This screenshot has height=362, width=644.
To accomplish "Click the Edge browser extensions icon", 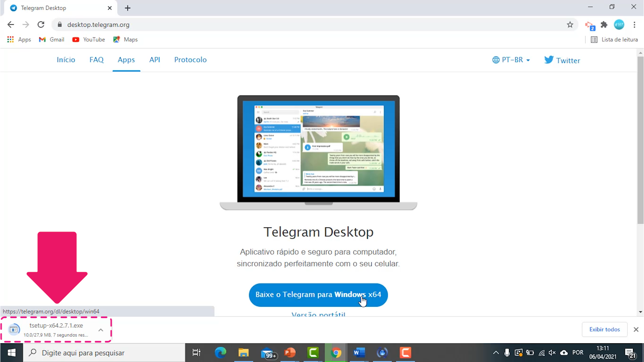I will (x=604, y=25).
